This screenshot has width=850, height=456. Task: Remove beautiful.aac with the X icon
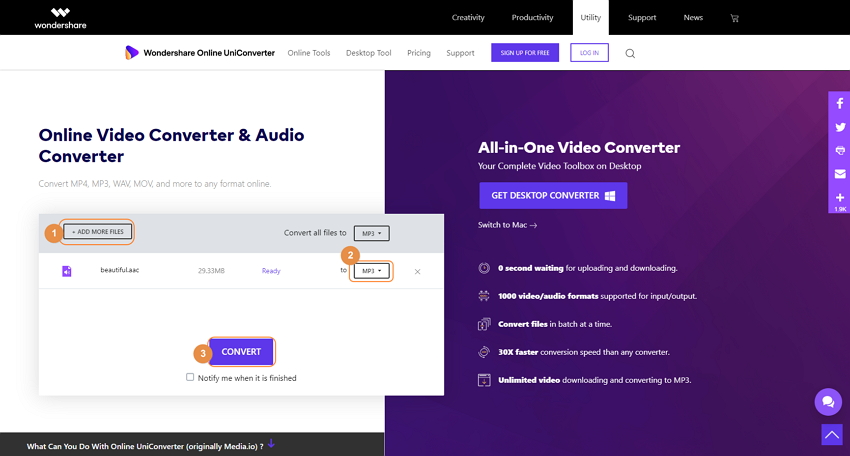(x=417, y=272)
